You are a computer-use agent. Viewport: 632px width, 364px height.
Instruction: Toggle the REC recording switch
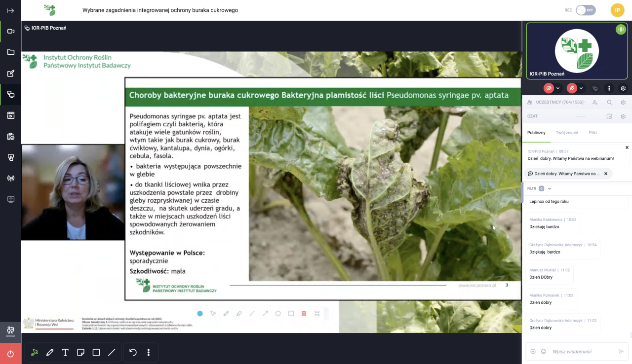click(x=586, y=10)
